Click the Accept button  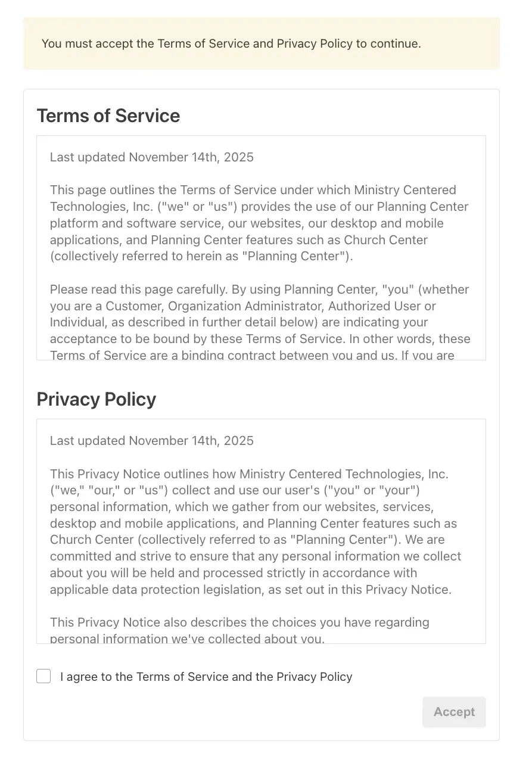click(x=454, y=712)
